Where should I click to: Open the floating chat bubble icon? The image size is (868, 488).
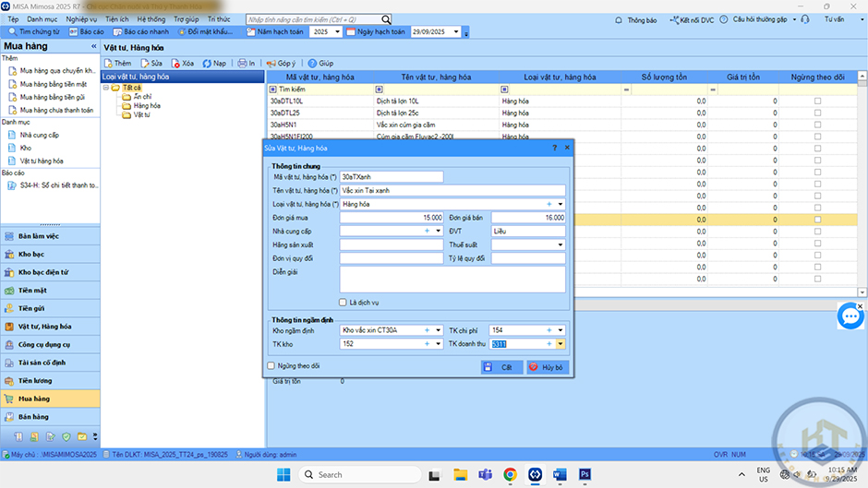click(x=849, y=316)
